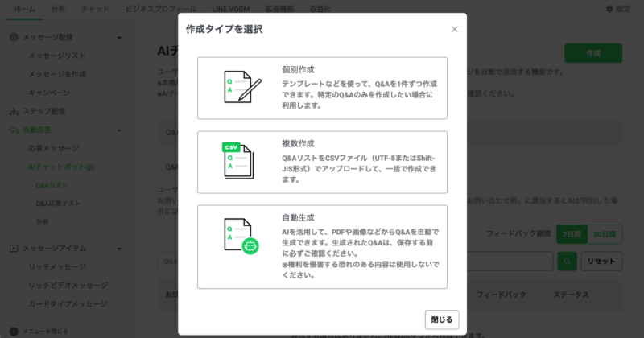644x338 pixels.
Task: Select the 個別作成 pencil document icon
Action: pyautogui.click(x=242, y=87)
